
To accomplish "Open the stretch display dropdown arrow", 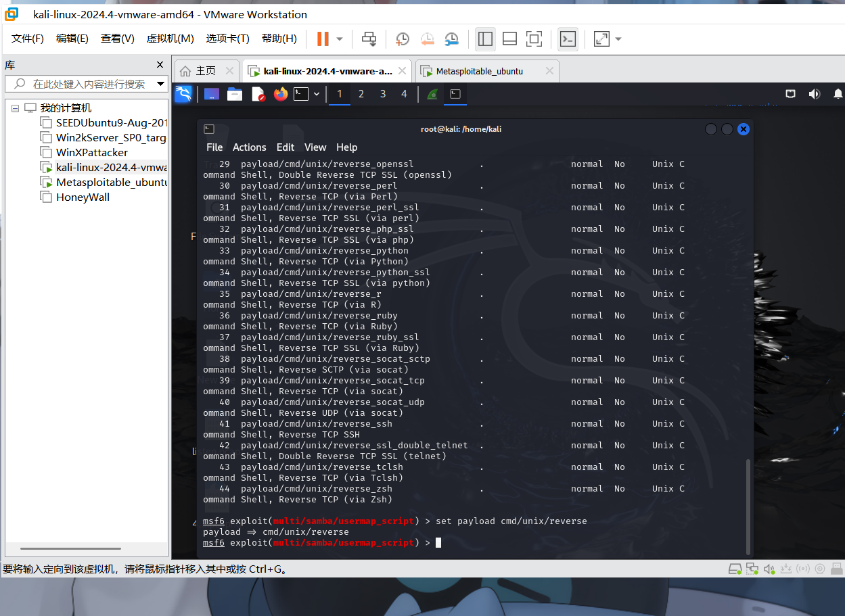I will (x=618, y=39).
